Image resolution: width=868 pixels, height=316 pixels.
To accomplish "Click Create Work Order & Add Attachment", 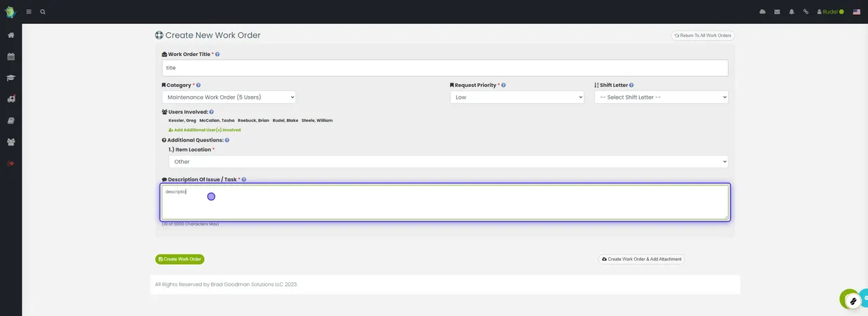I will click(x=641, y=259).
